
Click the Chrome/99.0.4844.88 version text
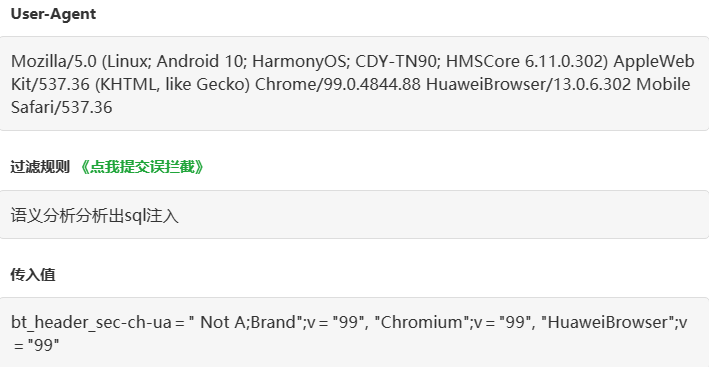[x=338, y=85]
